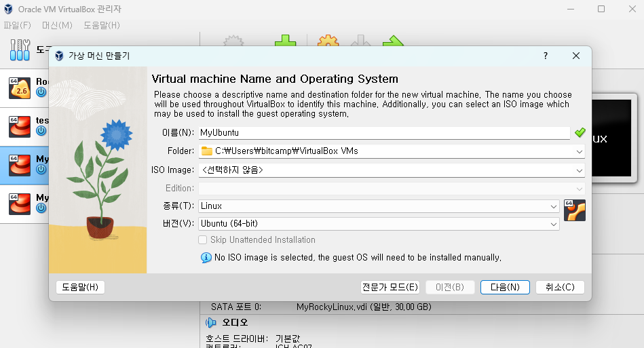Click the audio speaker icon in details pane
This screenshot has height=348, width=644.
pos(210,322)
